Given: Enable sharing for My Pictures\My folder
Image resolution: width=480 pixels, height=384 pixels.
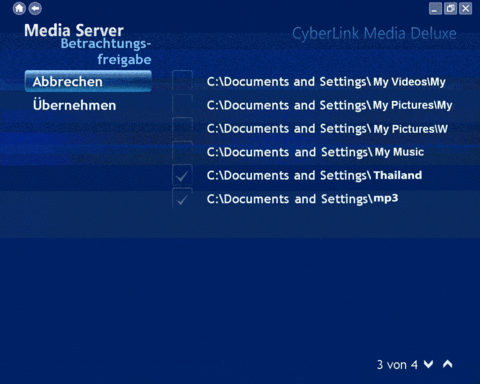Looking at the screenshot, I should [182, 104].
